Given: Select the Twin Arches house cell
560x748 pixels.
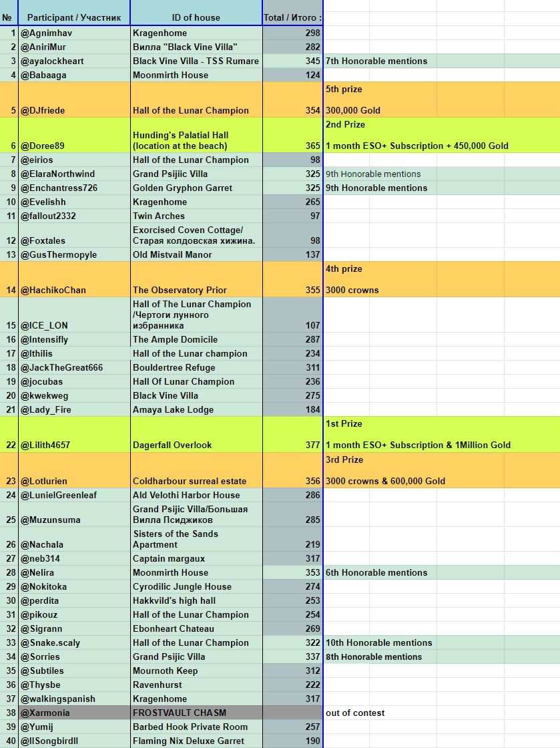Looking at the screenshot, I should point(196,216).
